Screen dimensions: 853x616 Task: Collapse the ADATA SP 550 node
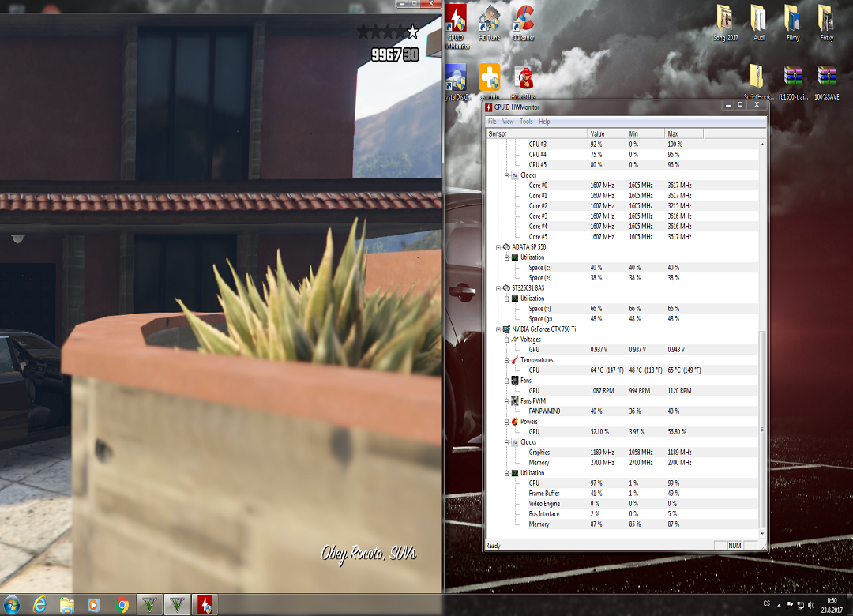pyautogui.click(x=498, y=248)
